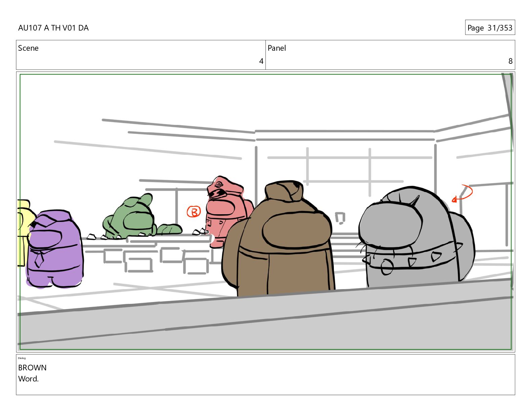Click the BROWN speaker name

[x=32, y=368]
